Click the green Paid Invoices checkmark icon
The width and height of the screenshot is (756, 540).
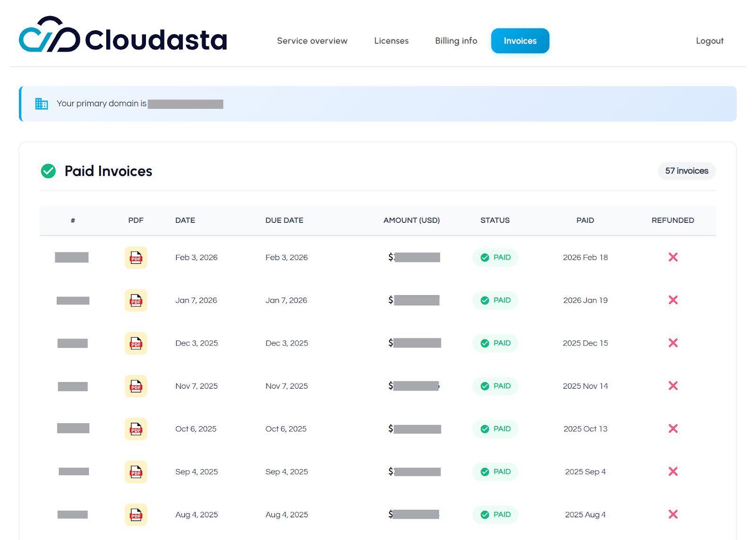[x=48, y=171]
